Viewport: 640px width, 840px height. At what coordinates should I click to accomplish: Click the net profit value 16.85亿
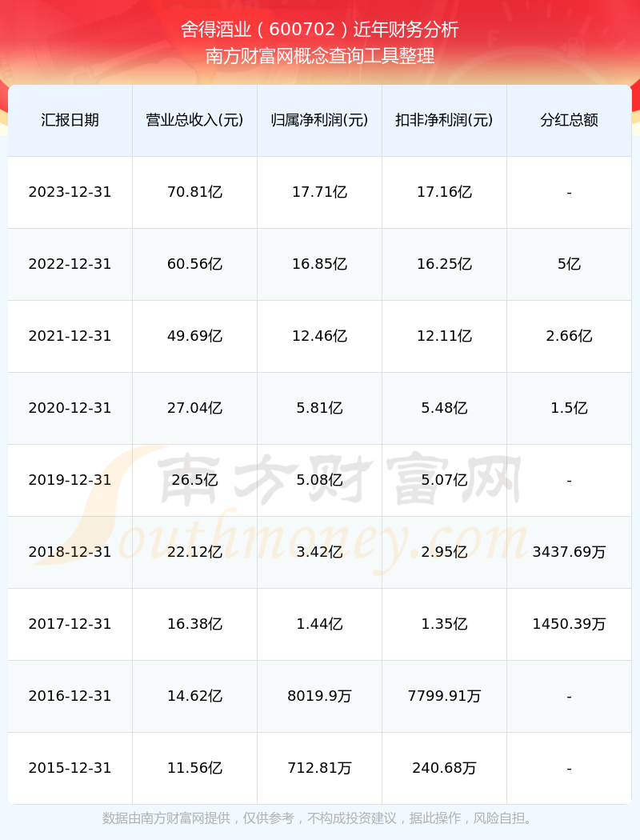[319, 264]
